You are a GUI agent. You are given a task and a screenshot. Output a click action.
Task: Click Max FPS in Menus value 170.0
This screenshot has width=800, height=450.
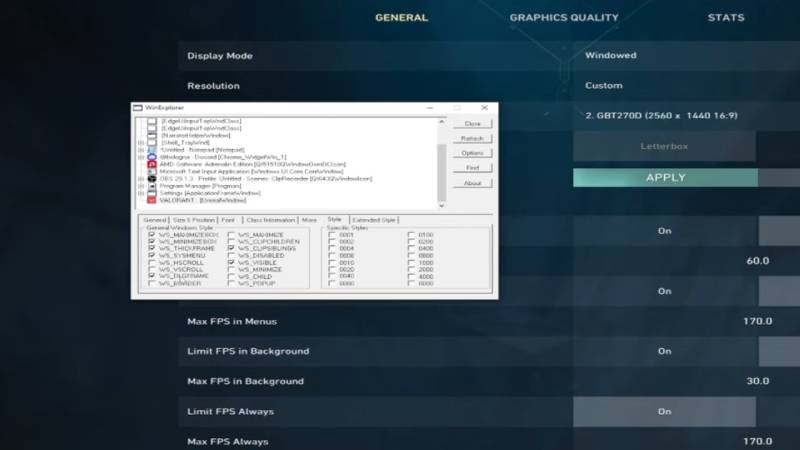click(757, 321)
